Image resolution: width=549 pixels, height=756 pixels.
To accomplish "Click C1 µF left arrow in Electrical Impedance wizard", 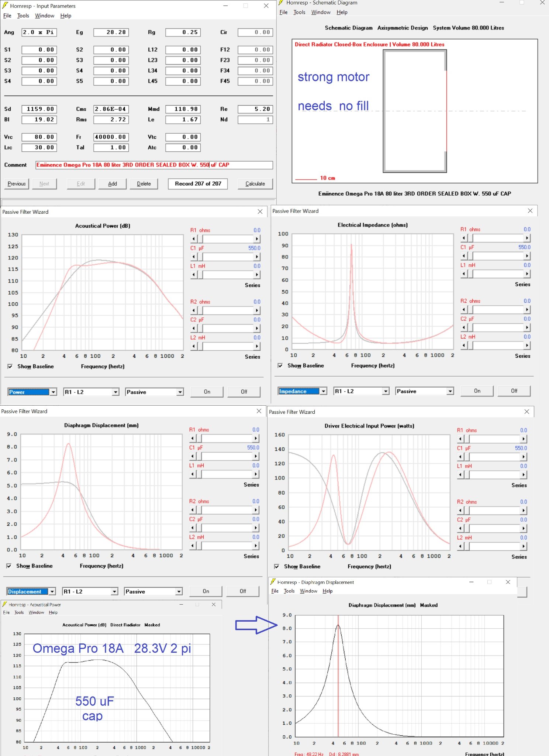I will click(464, 256).
